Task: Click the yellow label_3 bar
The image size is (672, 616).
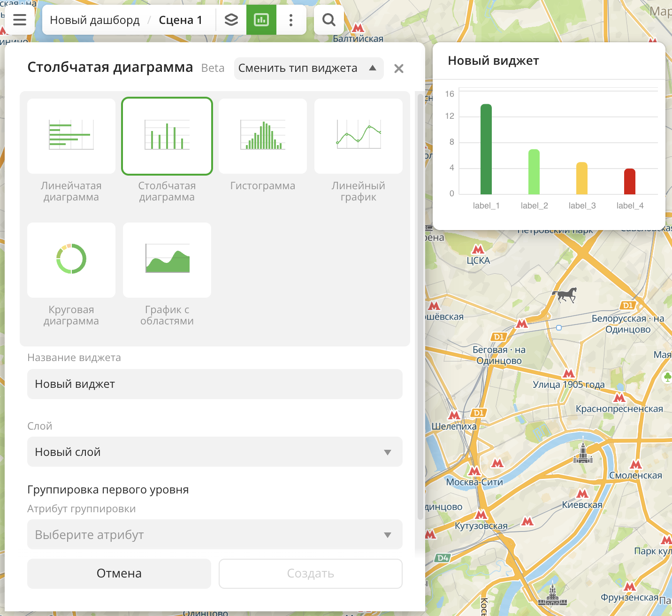Action: pos(582,178)
